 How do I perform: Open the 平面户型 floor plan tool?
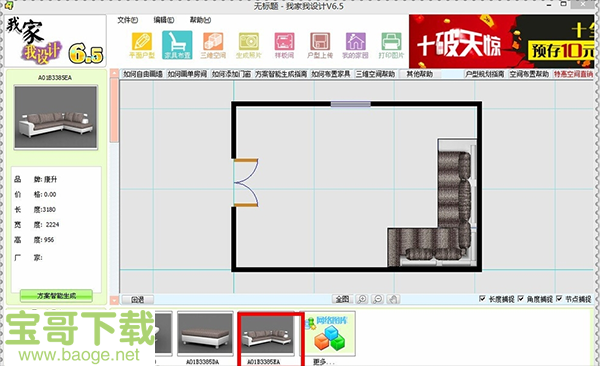(x=142, y=45)
